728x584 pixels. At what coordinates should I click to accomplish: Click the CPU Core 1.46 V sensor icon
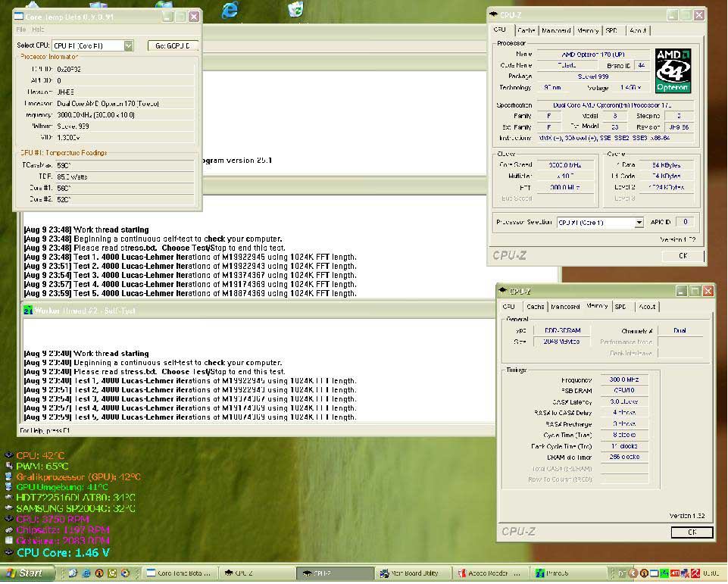coord(8,552)
